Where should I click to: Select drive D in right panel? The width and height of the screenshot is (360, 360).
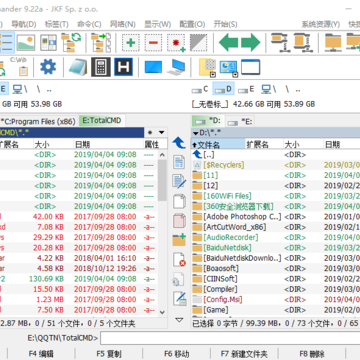[223, 89]
